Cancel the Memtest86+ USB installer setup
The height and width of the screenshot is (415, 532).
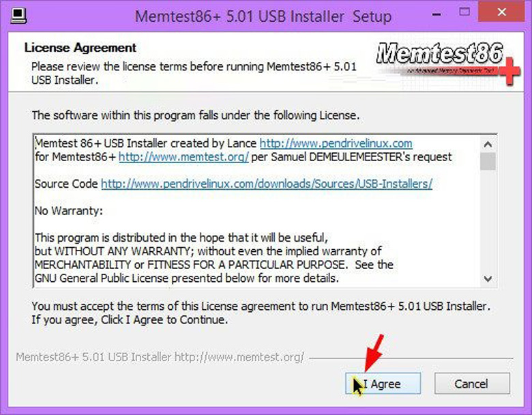tap(472, 384)
